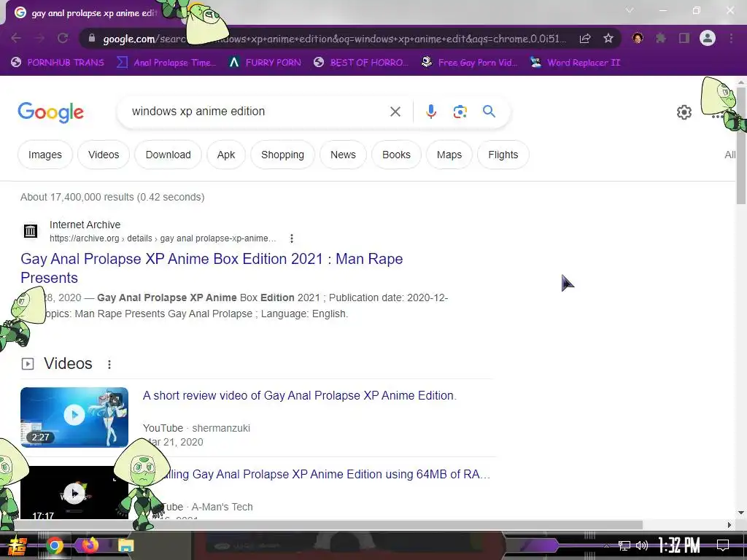This screenshot has height=560, width=747.
Task: Click the current Google search browser tab
Action: [93, 13]
